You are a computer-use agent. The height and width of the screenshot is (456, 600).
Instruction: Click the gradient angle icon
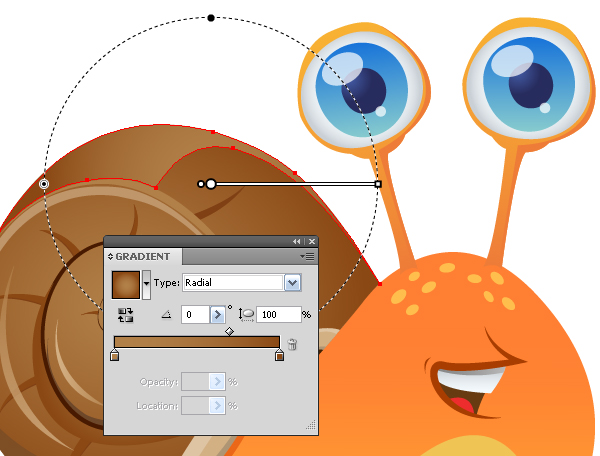[x=166, y=314]
